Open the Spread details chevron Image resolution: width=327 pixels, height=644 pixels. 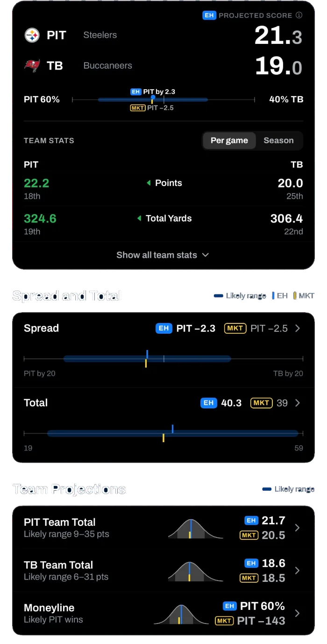tap(298, 329)
